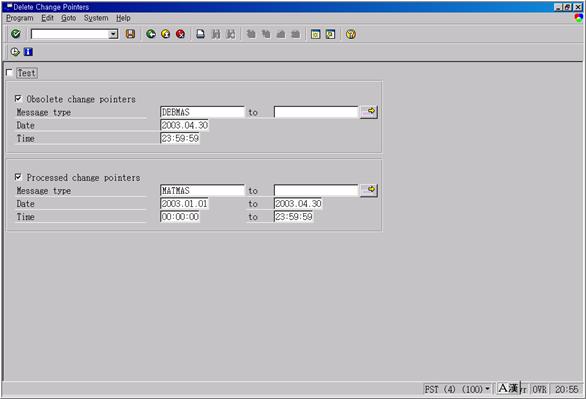Open multiple selection for DEBMAS message type

[x=368, y=112]
